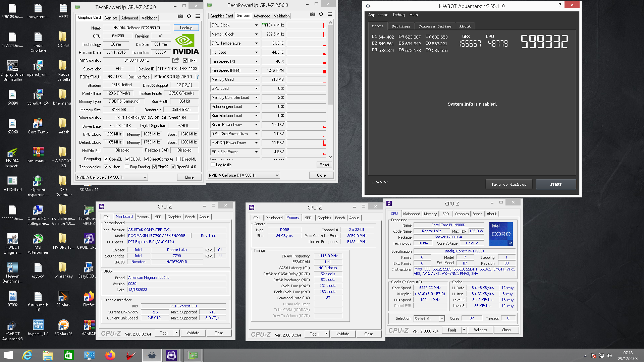Expand the GPU Clock sensor dropdown
The width and height of the screenshot is (644, 362).
(256, 25)
